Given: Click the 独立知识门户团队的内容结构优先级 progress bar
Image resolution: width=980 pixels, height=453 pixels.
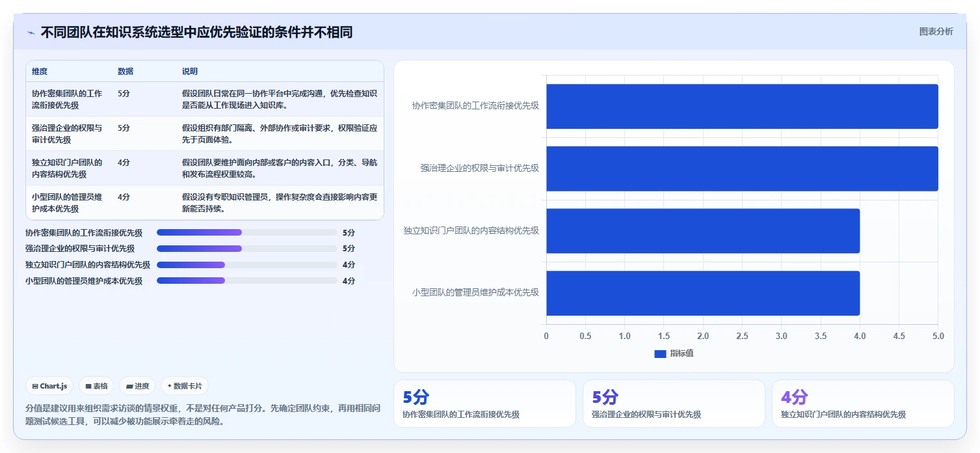Looking at the screenshot, I should pos(247,265).
